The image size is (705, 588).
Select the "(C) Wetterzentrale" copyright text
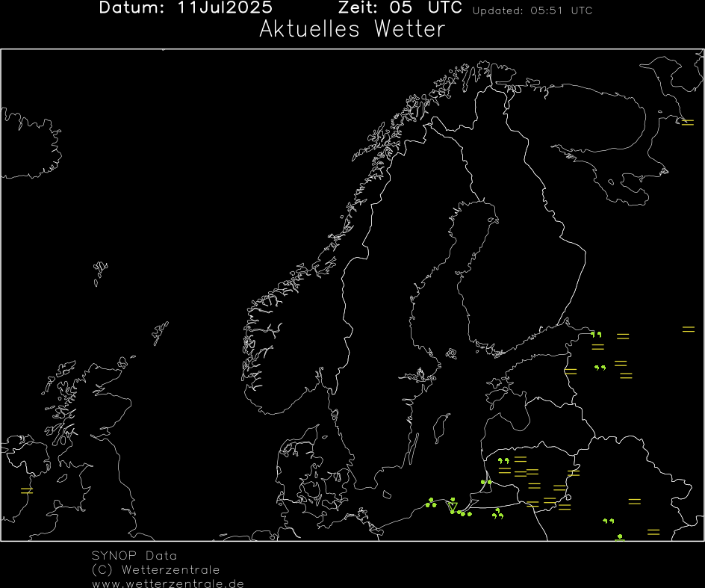click(x=155, y=570)
